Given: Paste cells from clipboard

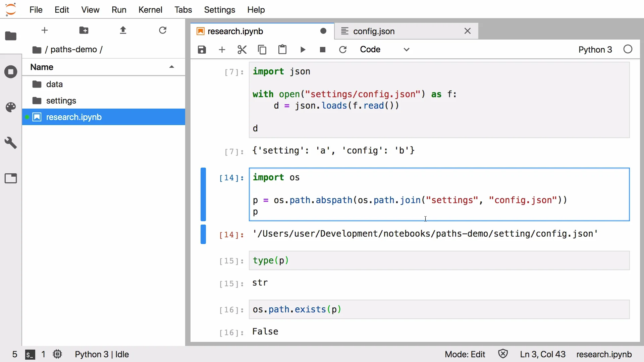Looking at the screenshot, I should point(282,50).
